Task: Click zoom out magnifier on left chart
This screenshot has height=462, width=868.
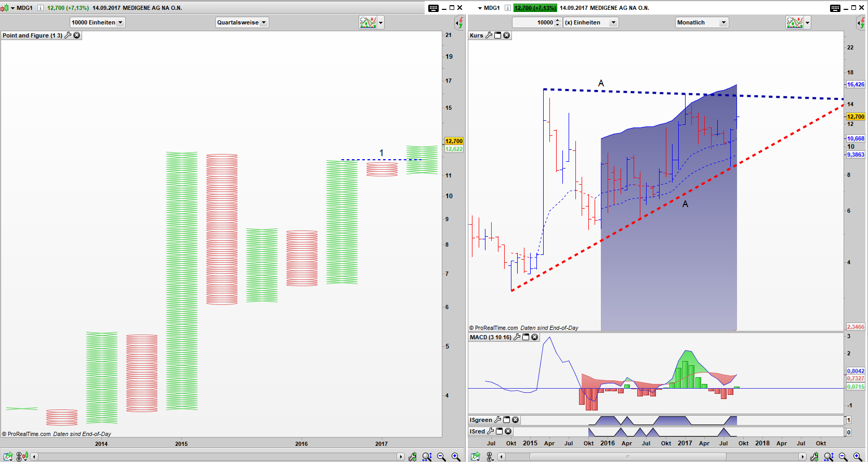Action: (x=441, y=457)
